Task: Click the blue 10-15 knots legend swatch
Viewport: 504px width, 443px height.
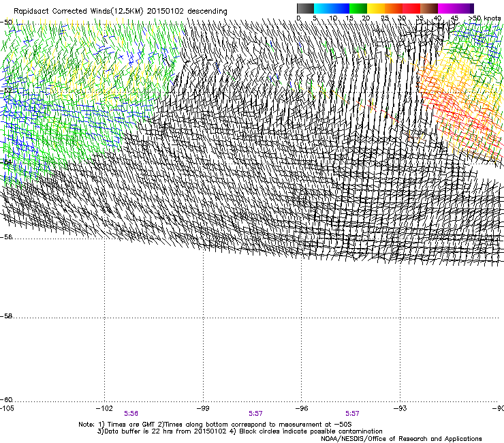Action: (341, 8)
